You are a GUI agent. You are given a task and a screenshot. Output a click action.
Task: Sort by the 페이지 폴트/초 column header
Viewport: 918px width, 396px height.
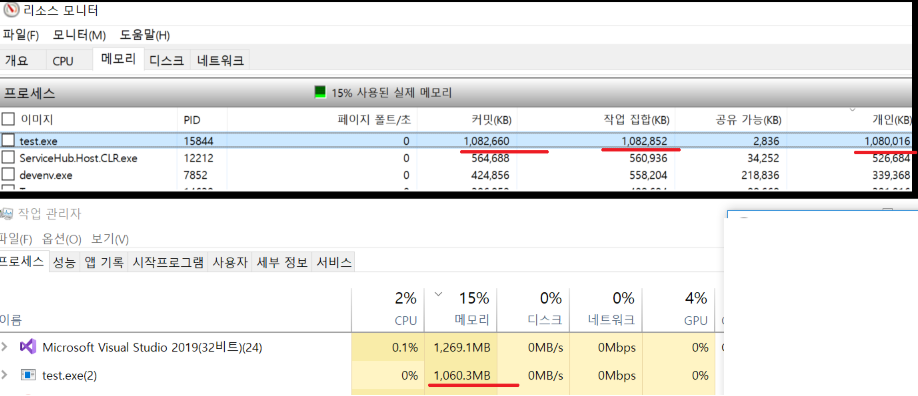point(374,120)
